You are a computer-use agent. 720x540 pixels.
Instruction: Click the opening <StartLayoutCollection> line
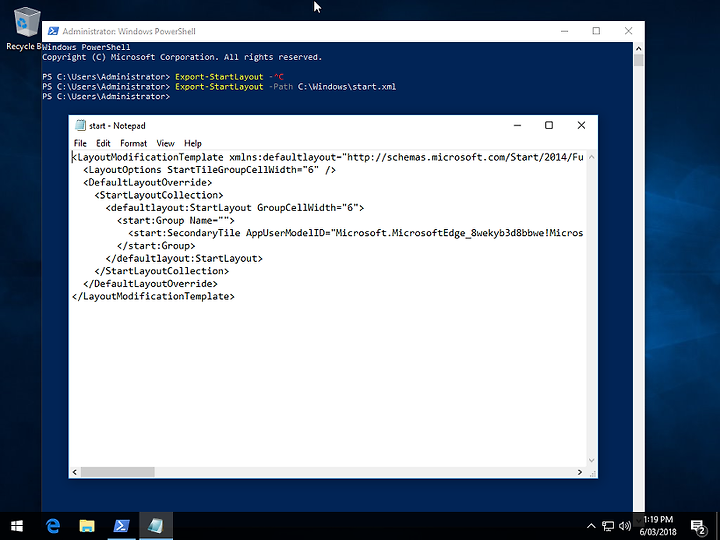pos(159,195)
